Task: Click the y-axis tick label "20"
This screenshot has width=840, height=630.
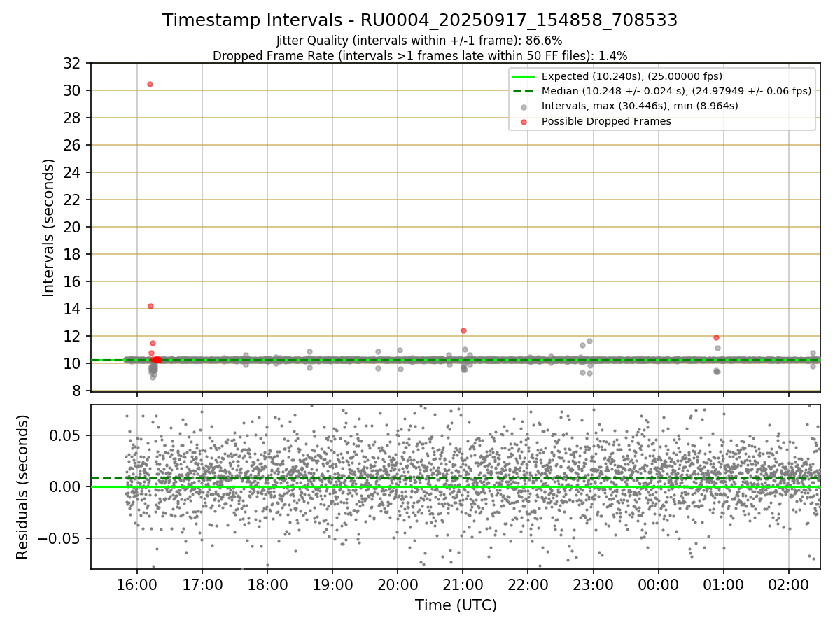Action: pyautogui.click(x=73, y=227)
